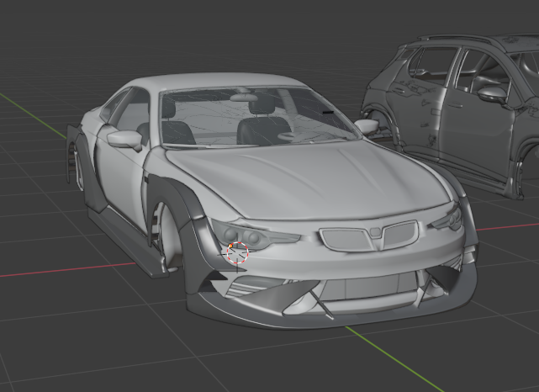Click the SUV's side mirror
Screen dimensions: 539x392
pyautogui.click(x=492, y=94)
